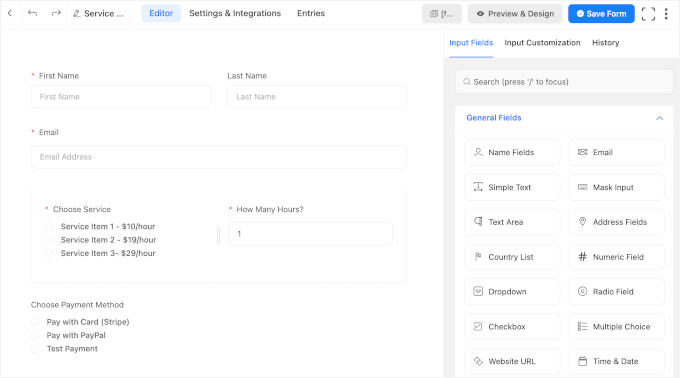Image resolution: width=680 pixels, height=378 pixels.
Task: Open Preview & Design
Action: pyautogui.click(x=515, y=14)
